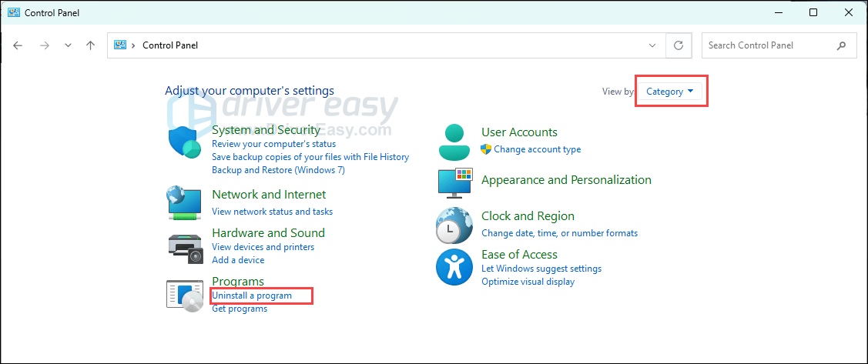Click View network status and tasks
Image resolution: width=868 pixels, height=364 pixels.
(x=272, y=211)
